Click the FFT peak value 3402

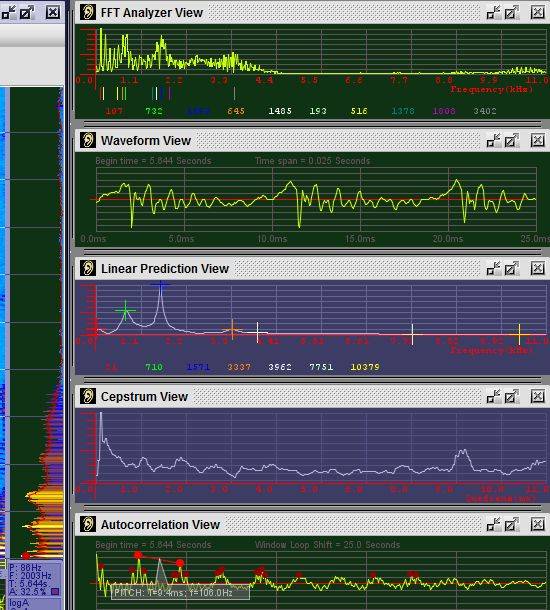(x=485, y=111)
